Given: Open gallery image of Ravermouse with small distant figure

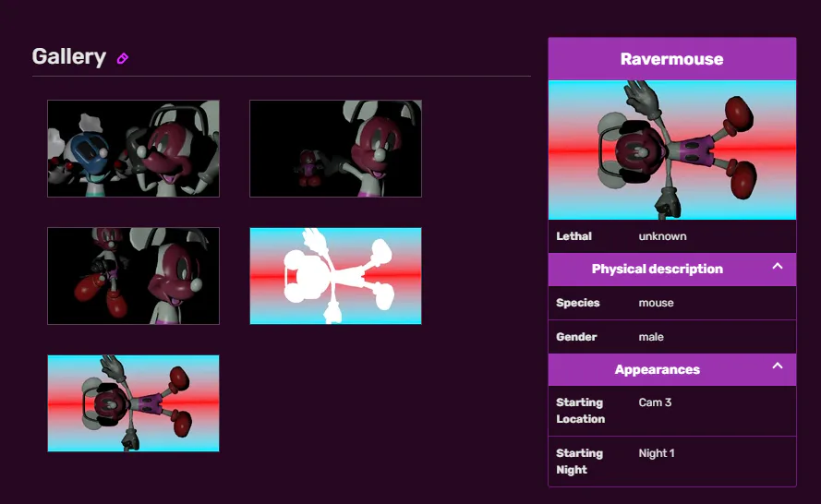Looking at the screenshot, I should [335, 149].
